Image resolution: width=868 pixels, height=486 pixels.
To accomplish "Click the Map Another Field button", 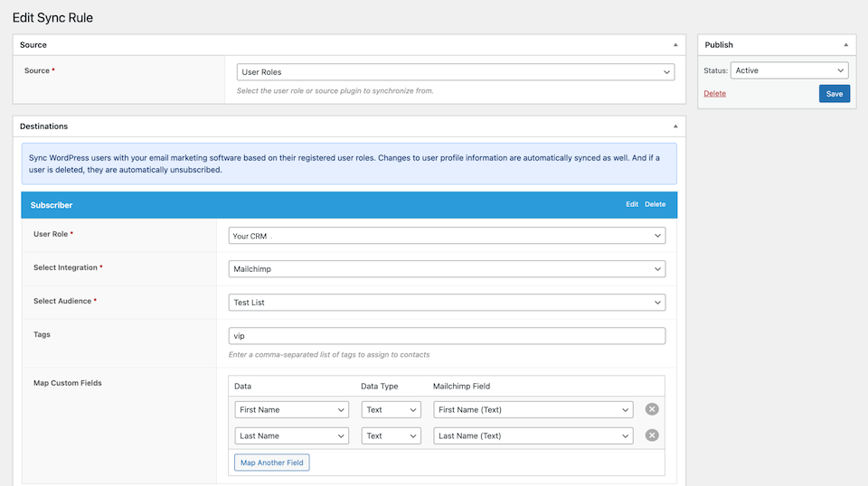I will tap(272, 463).
